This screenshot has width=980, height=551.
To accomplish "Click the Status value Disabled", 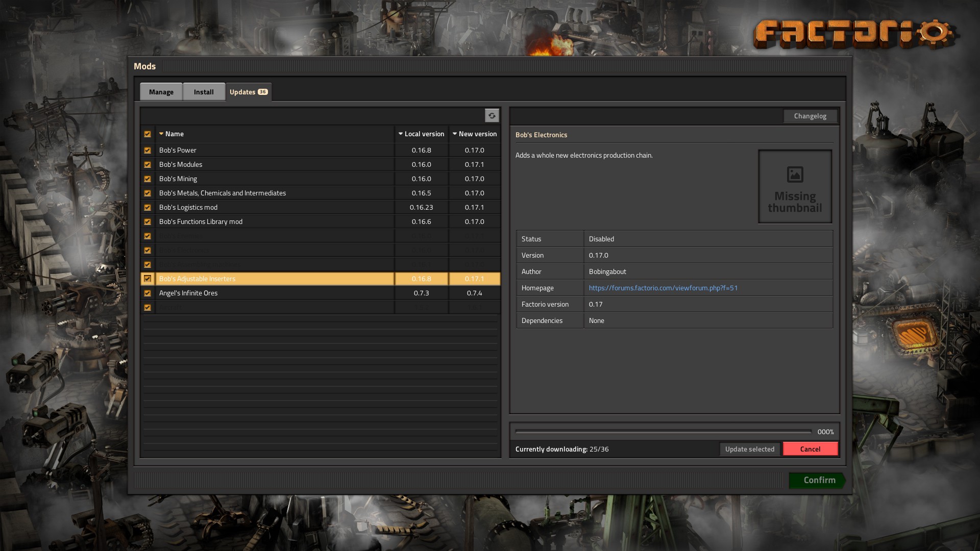I will [601, 239].
